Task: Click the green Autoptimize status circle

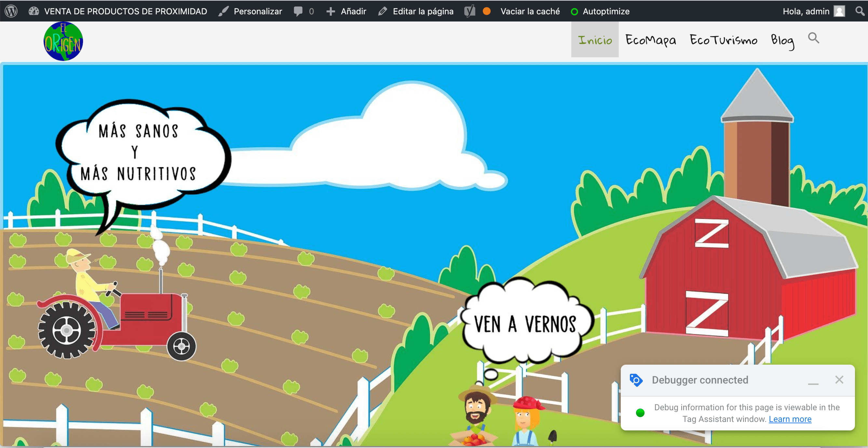Action: [575, 12]
